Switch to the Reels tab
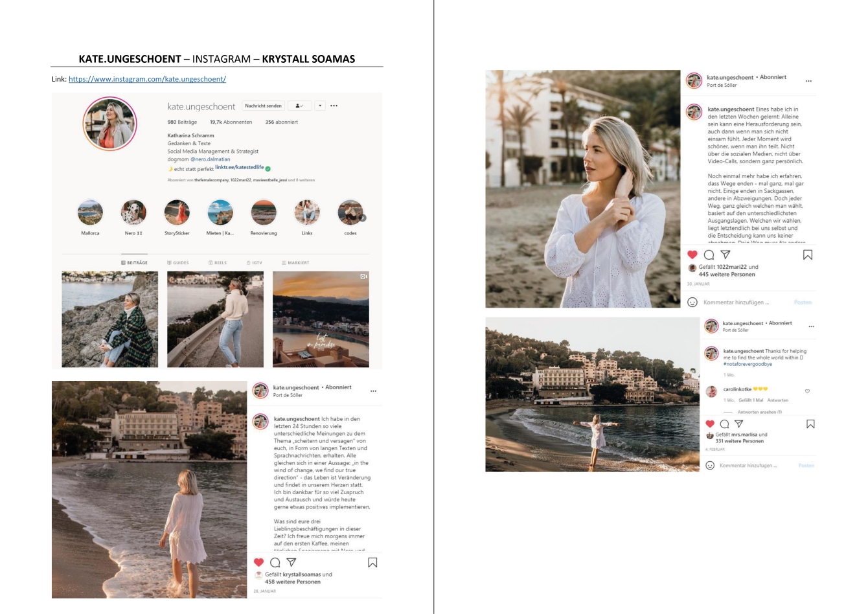The width and height of the screenshot is (868, 614). [218, 263]
